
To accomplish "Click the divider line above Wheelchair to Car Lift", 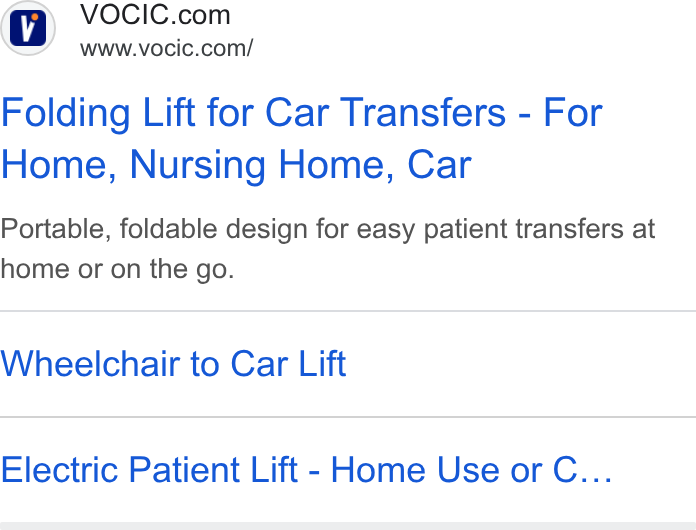I will click(x=348, y=311).
